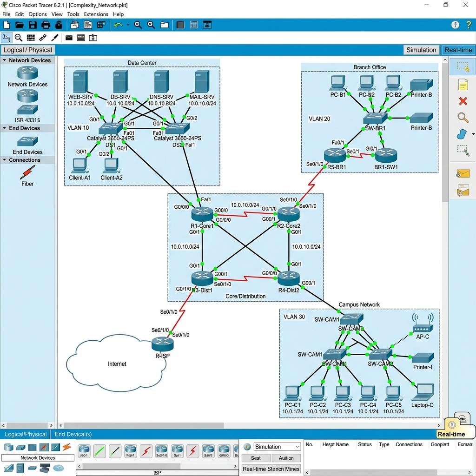This screenshot has width=476, height=476.
Task: Select the orange lightning category icon in device box
Action: (x=67, y=447)
